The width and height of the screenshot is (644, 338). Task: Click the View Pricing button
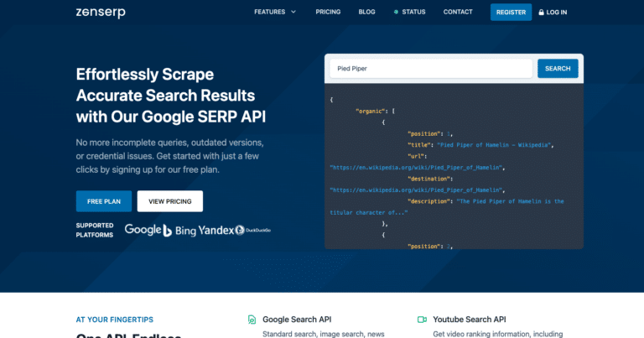pyautogui.click(x=169, y=201)
